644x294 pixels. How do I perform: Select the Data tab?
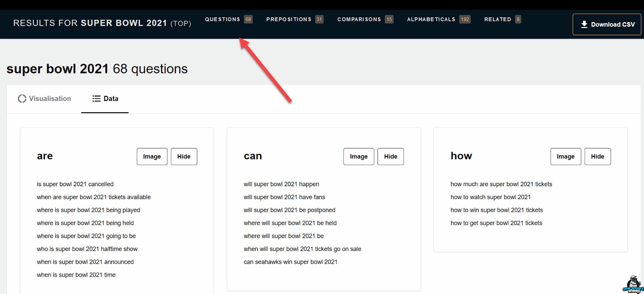[105, 99]
